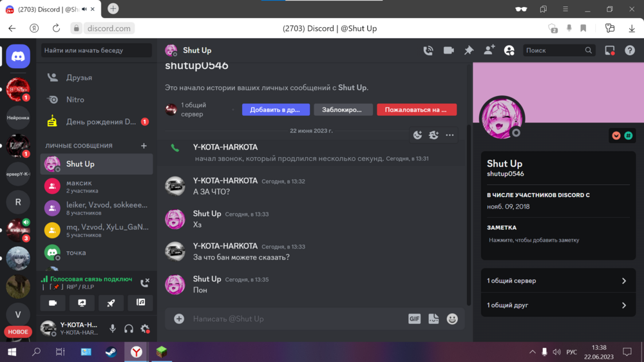Open pinned messages icon
Screen dimensions: 644x362
click(469, 50)
